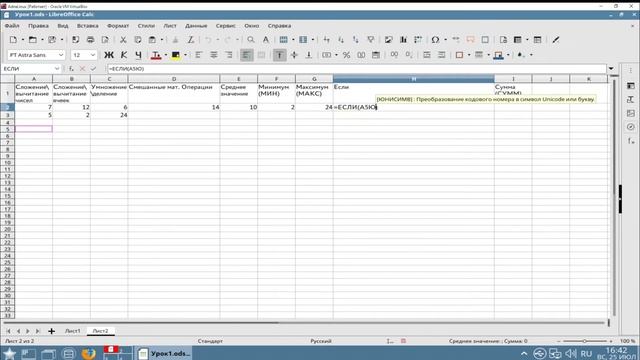Click the Insert comment icon
Viewport: 640px width, 360px height.
pyautogui.click(x=470, y=40)
